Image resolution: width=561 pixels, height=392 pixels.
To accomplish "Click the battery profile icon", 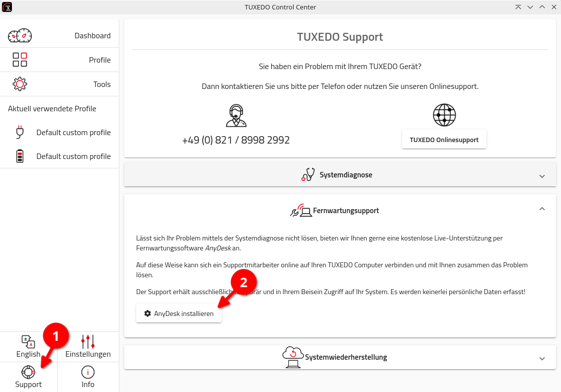I will pos(20,157).
